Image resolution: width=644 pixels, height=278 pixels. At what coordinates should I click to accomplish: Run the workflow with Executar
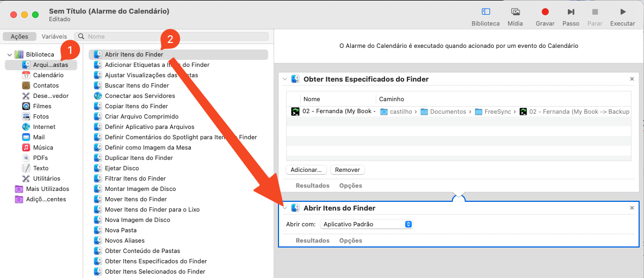pyautogui.click(x=622, y=12)
